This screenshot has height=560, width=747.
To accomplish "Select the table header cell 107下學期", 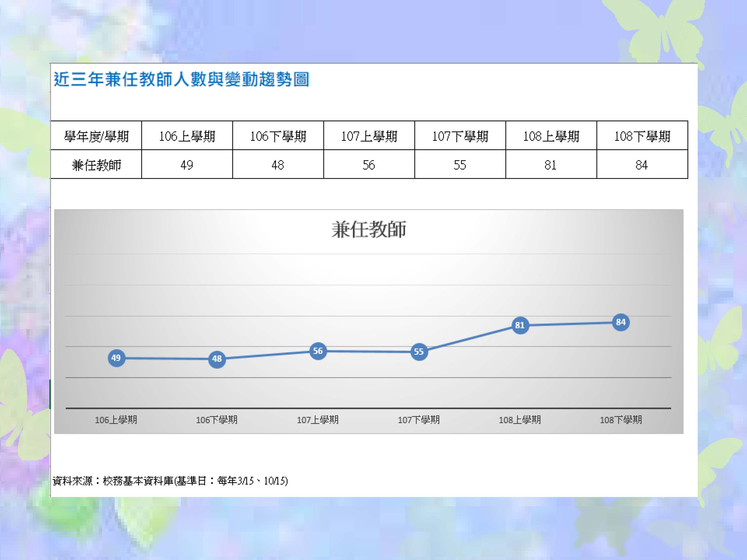I will [460, 135].
